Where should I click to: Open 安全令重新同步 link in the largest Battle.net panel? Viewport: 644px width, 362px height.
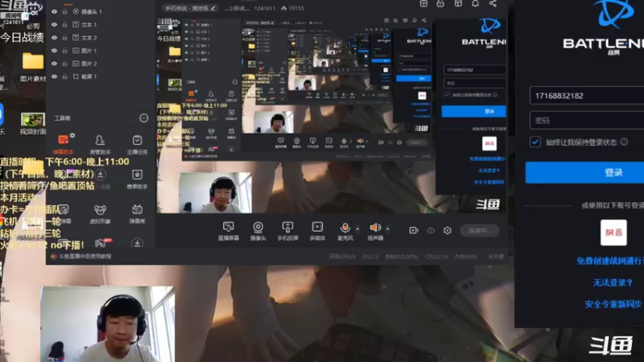tap(613, 304)
